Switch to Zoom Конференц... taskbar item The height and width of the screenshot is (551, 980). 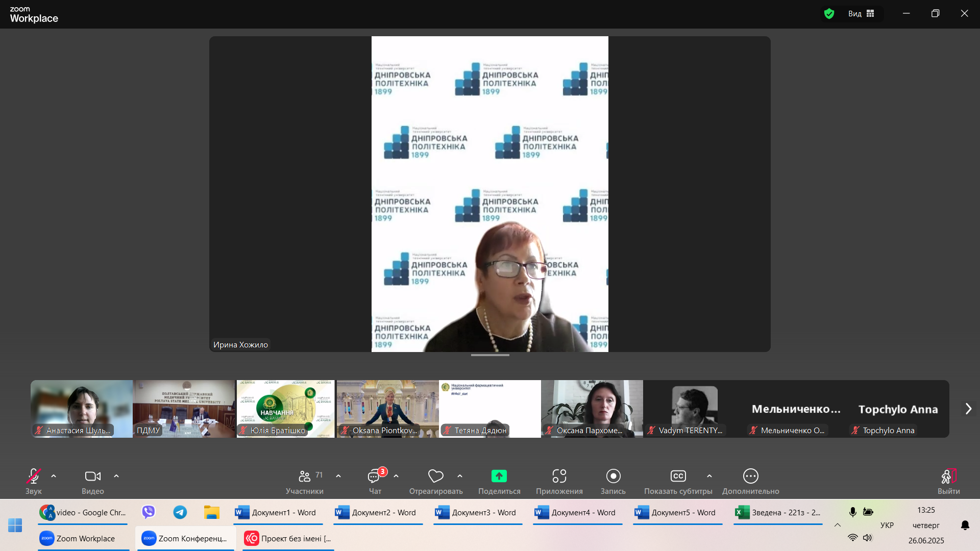[x=185, y=538]
